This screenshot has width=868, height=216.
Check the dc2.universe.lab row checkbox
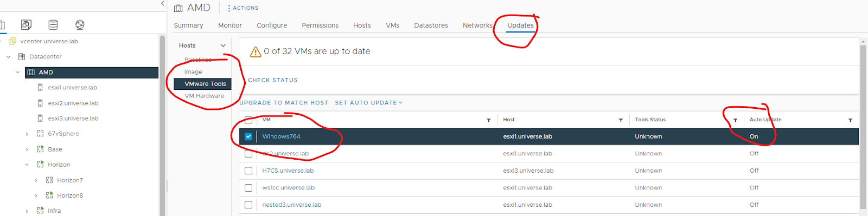click(x=248, y=154)
